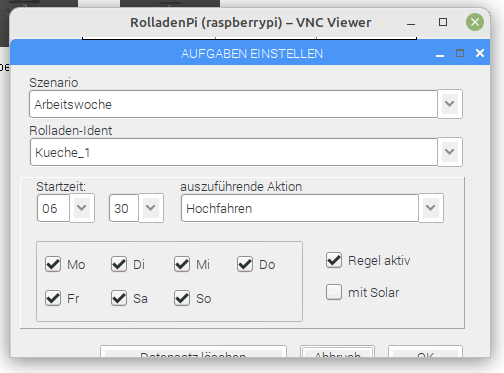Disable the Mi weekday checkbox
Screen dimensions: 504x373
[182, 264]
